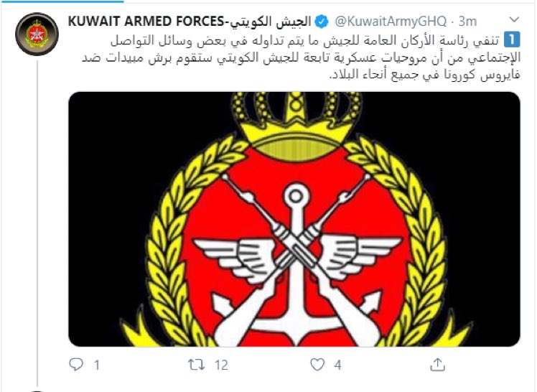Click the number 1 emoji in tweet text
Viewport: 537px width, 392px height.
[x=512, y=39]
